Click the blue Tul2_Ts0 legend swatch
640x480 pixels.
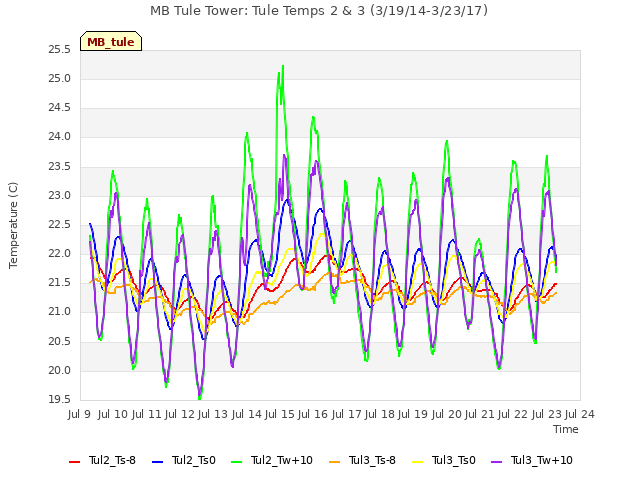[158, 462]
